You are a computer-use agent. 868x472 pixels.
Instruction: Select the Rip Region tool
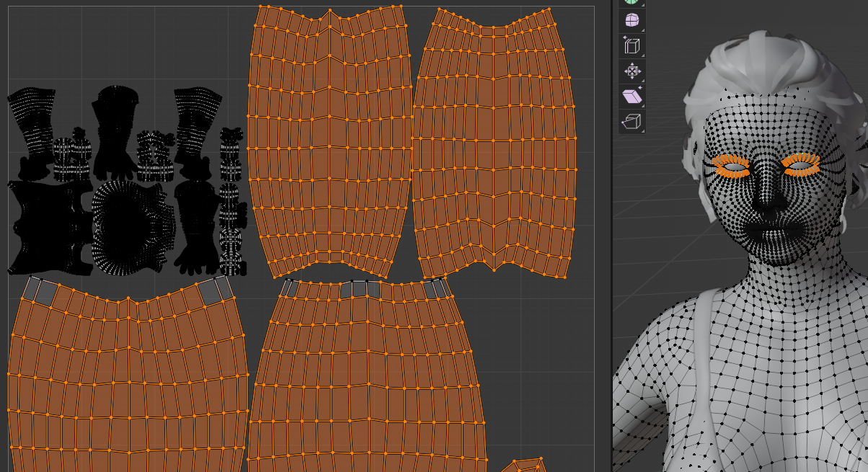pyautogui.click(x=632, y=121)
